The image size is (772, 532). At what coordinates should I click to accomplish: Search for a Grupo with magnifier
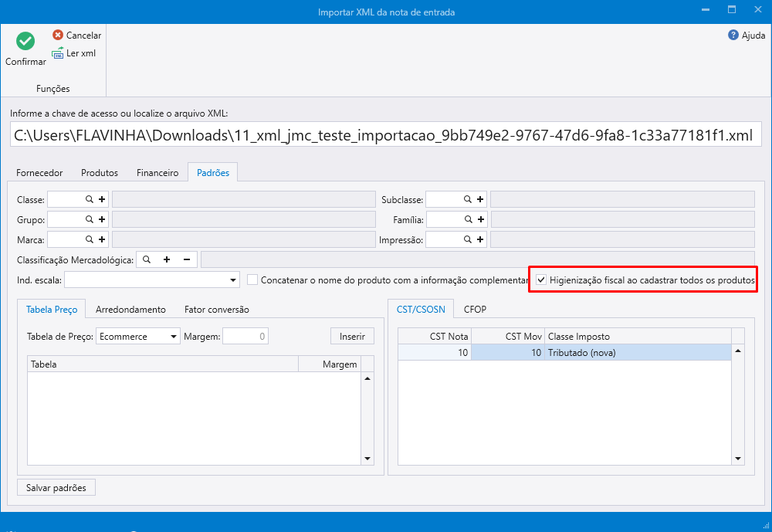pyautogui.click(x=89, y=219)
